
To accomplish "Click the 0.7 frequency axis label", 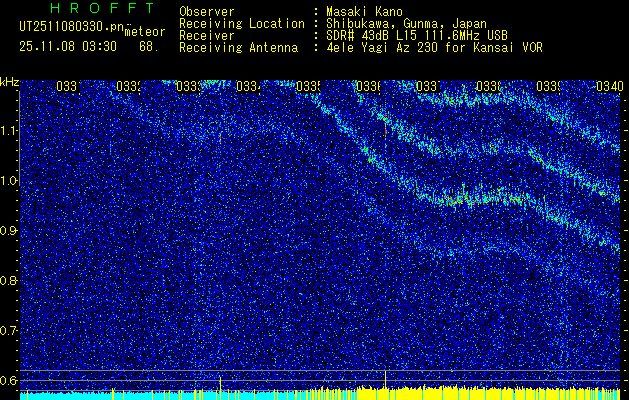I will coord(8,331).
